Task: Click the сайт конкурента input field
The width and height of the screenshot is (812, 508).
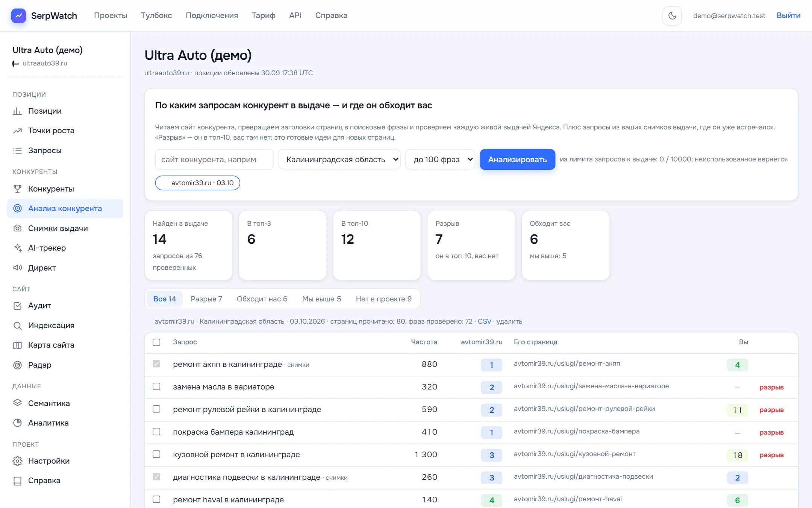Action: [214, 160]
